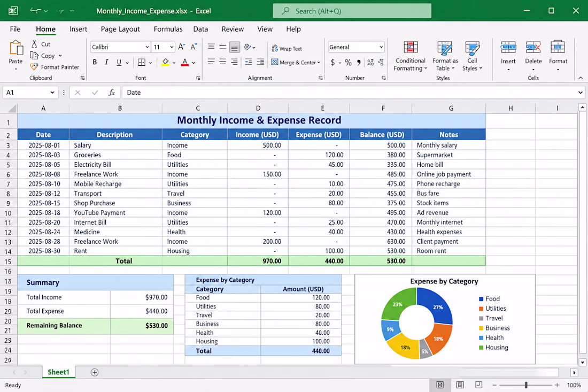
Task: Open the Borders icon in Font group
Action: [x=141, y=62]
